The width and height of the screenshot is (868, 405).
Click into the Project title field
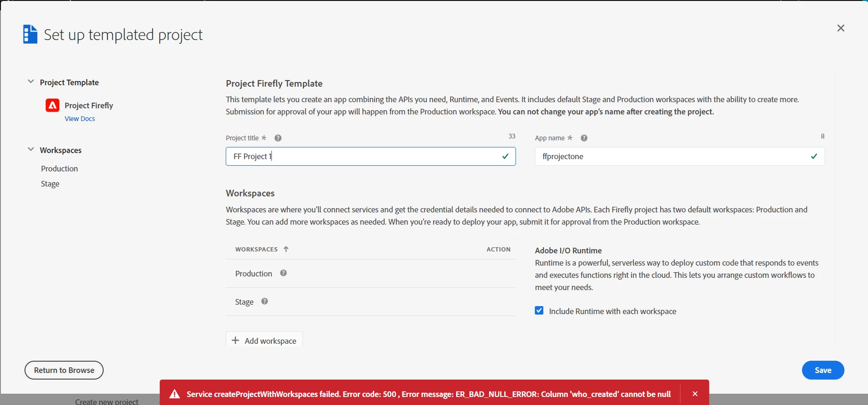(371, 156)
